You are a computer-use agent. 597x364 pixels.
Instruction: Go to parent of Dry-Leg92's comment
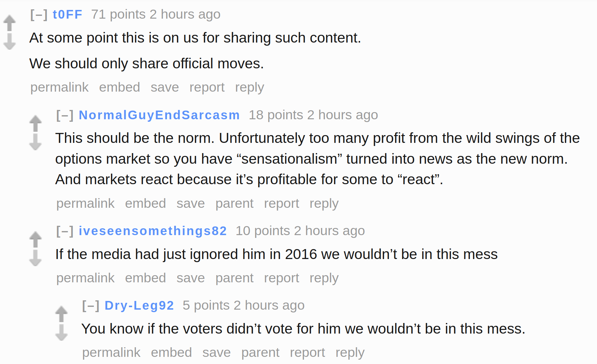click(x=260, y=353)
